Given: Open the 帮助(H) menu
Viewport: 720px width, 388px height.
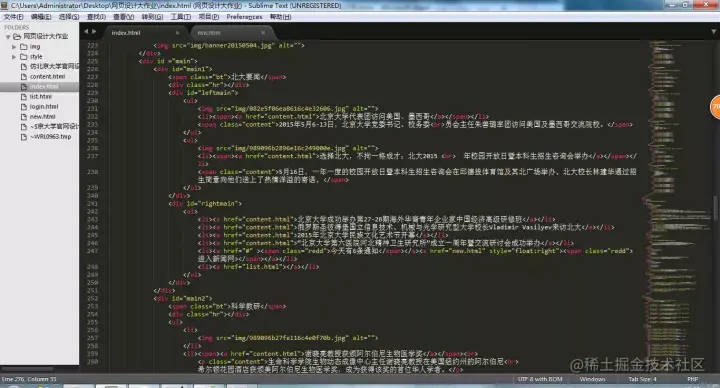Looking at the screenshot, I should 280,17.
